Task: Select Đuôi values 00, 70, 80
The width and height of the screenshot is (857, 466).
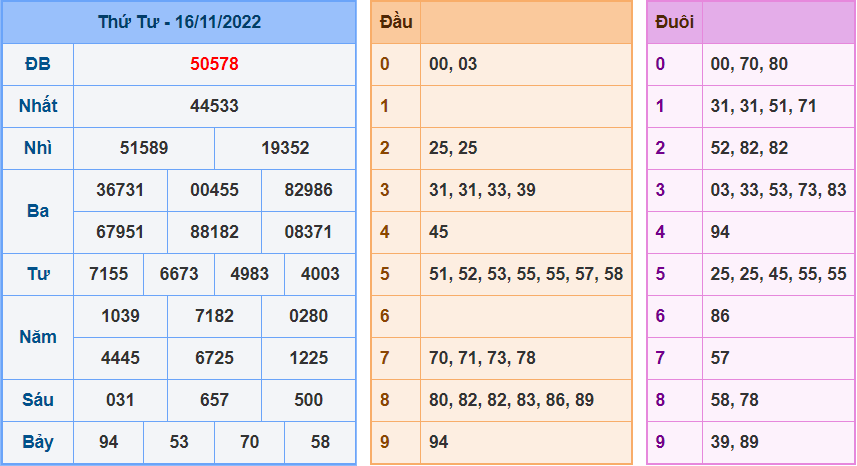Action: click(749, 64)
